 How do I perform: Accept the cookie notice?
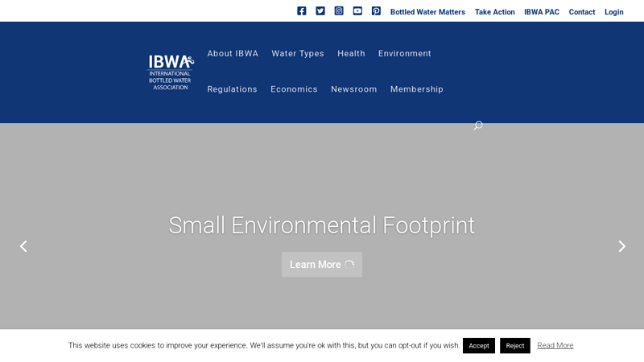tap(479, 346)
